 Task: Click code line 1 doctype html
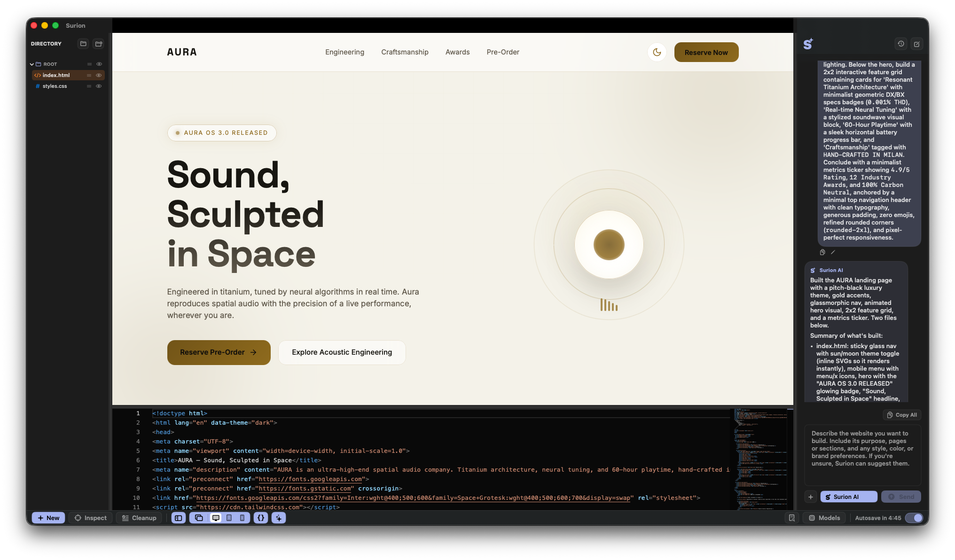[180, 413]
